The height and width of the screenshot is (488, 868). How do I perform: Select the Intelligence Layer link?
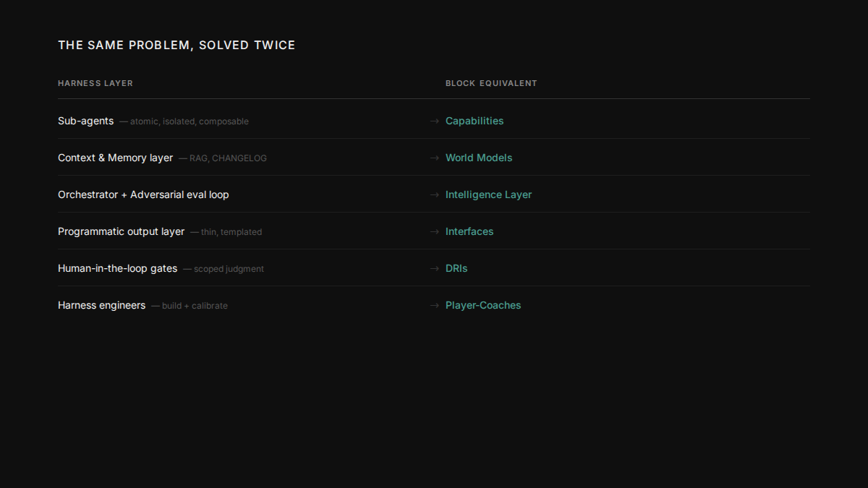[x=488, y=194]
